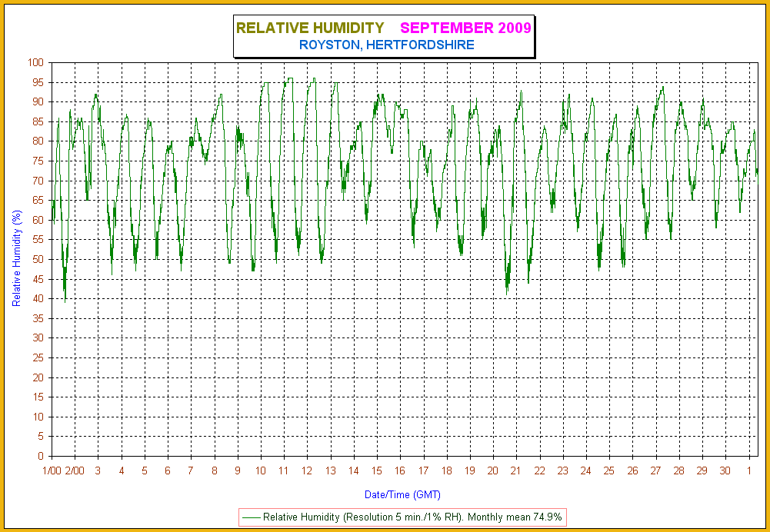Image resolution: width=770 pixels, height=532 pixels.
Task: Click the vertical Relative Humidity (%) axis label
Action: [x=17, y=258]
